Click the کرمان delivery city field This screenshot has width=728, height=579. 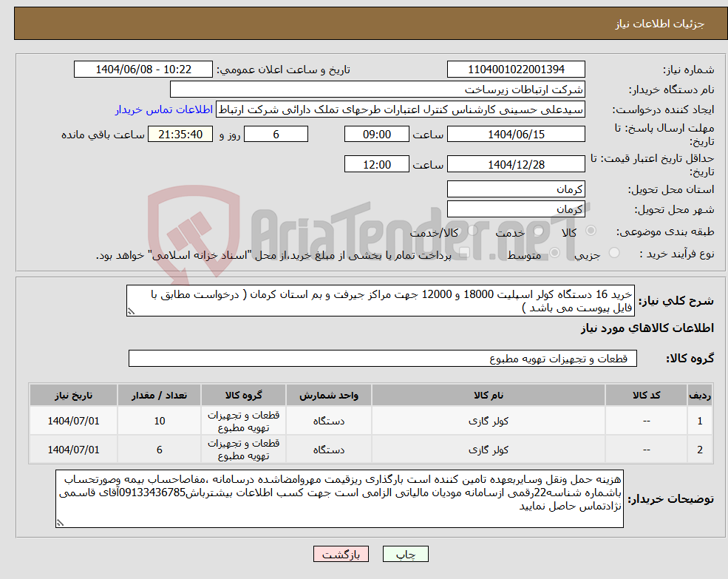pyautogui.click(x=516, y=209)
